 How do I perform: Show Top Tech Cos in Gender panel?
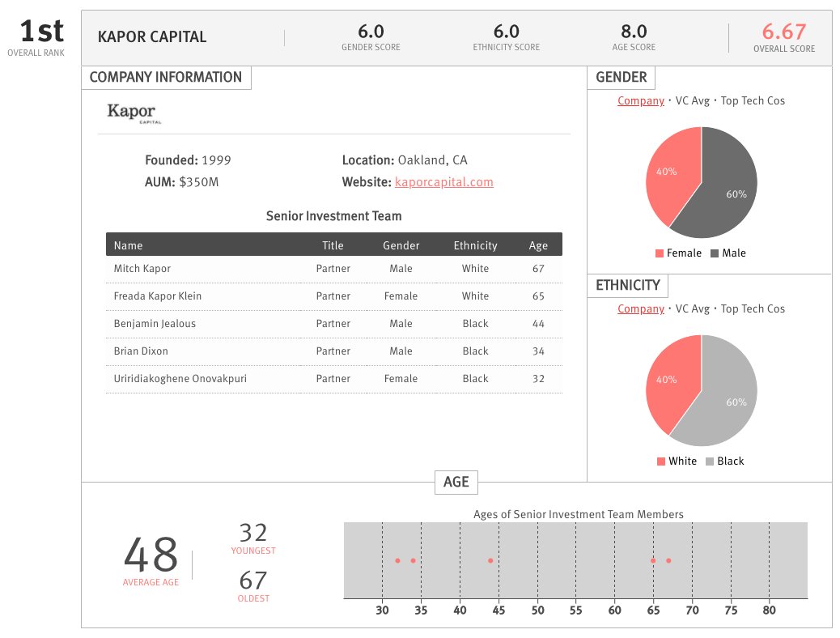click(x=753, y=100)
